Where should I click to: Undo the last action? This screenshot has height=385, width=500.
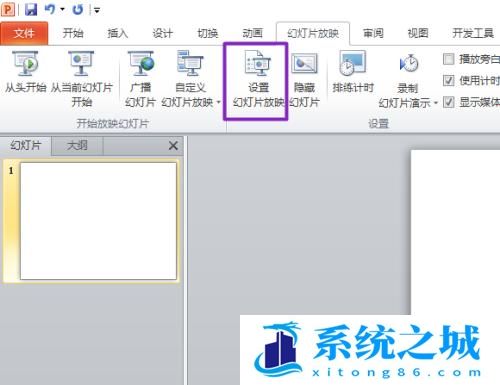(50, 9)
